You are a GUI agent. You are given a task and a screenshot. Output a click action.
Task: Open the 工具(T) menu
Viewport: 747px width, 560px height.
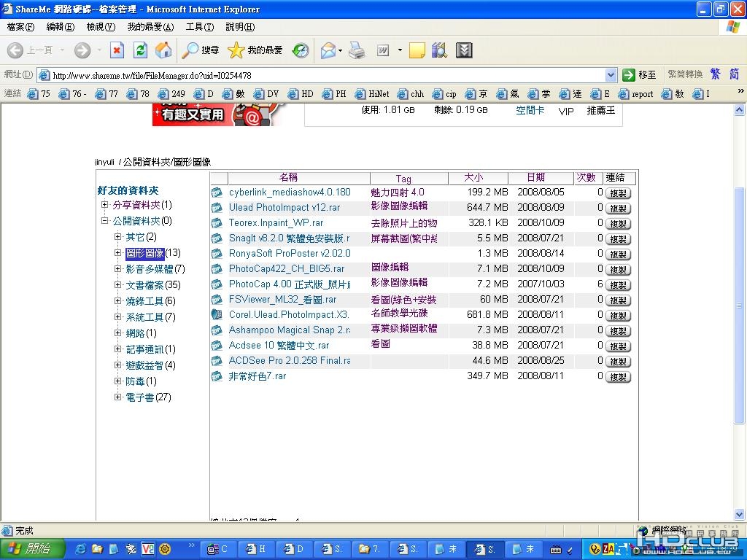click(199, 27)
